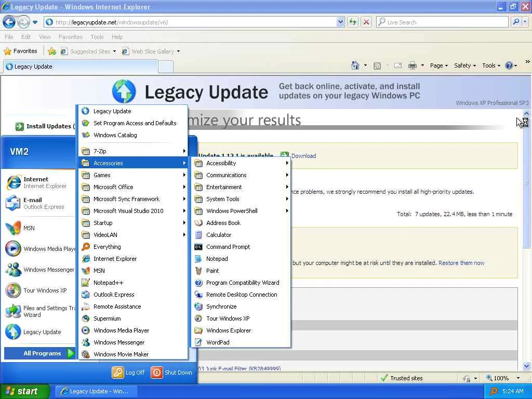Click the Log Off button

coord(129,373)
